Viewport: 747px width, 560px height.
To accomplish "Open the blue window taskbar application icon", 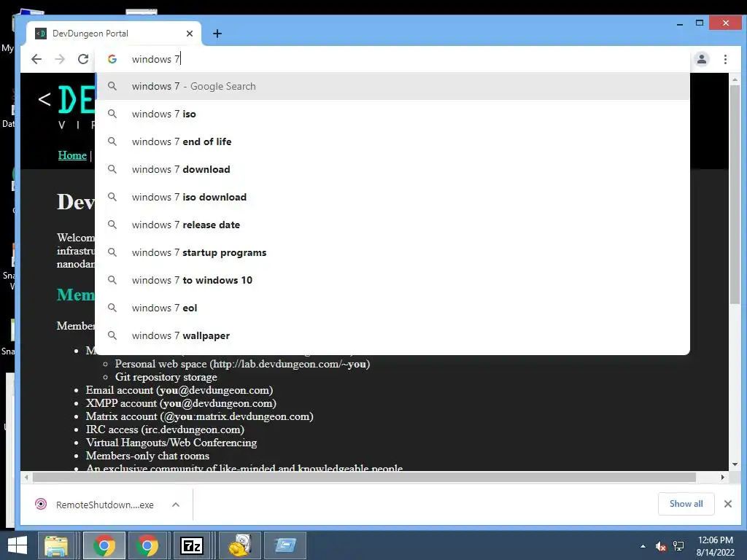I will (285, 545).
